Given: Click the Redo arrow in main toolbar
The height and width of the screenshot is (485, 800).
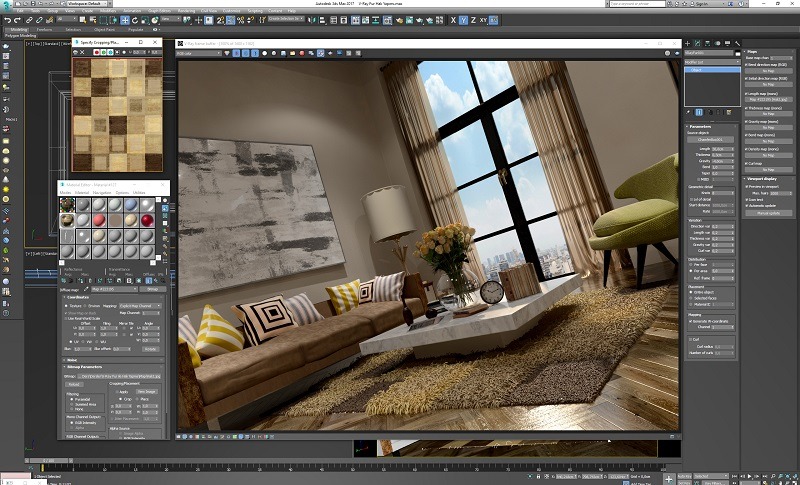Looking at the screenshot, I should point(17,20).
